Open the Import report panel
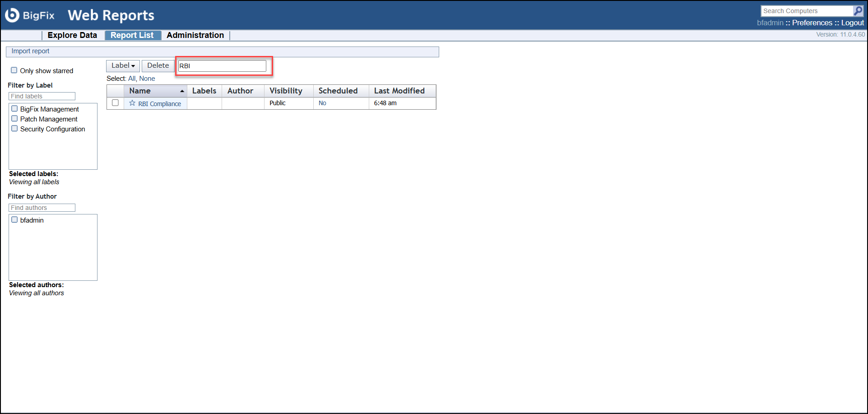 click(30, 51)
